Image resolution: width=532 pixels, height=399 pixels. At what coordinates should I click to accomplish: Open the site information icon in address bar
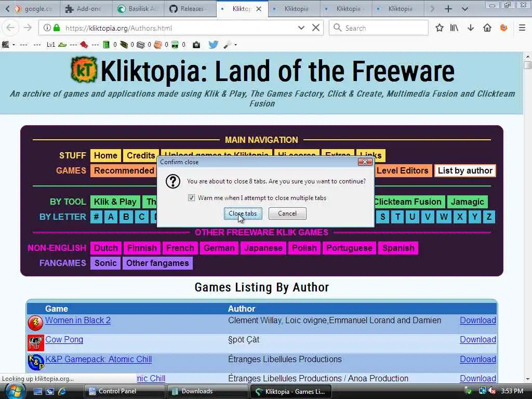[47, 28]
